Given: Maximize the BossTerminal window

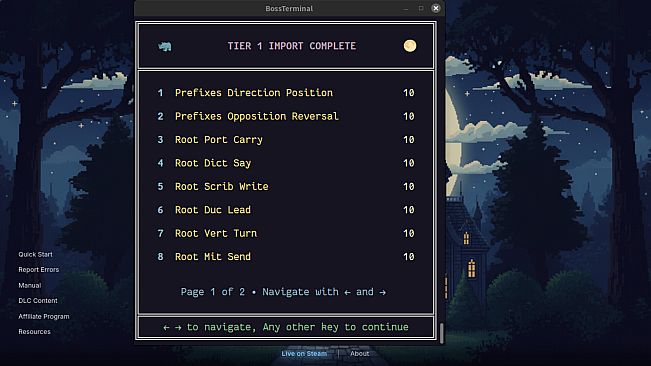Looking at the screenshot, I should (421, 8).
